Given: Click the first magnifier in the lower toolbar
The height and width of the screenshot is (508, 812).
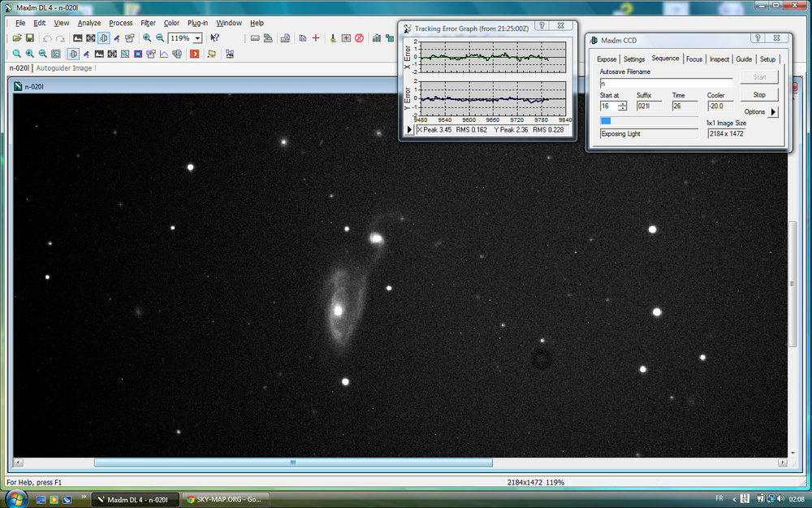Looking at the screenshot, I should 16,54.
